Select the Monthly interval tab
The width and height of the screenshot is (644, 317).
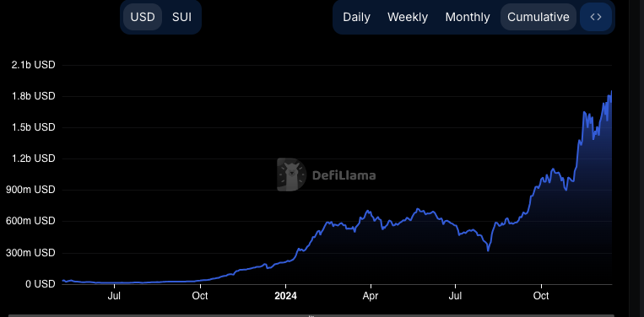click(468, 17)
